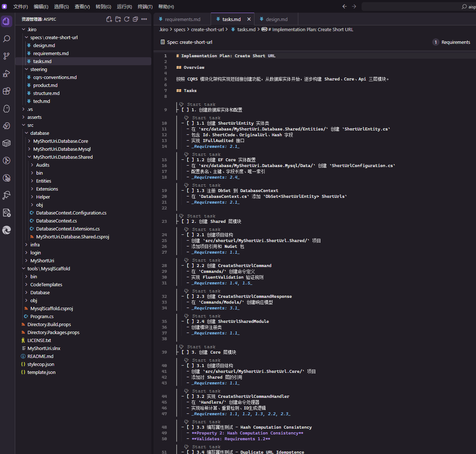Check the task 1.1 ShortUrlEntity checkbox
This screenshot has width=476, height=454.
pos(190,123)
